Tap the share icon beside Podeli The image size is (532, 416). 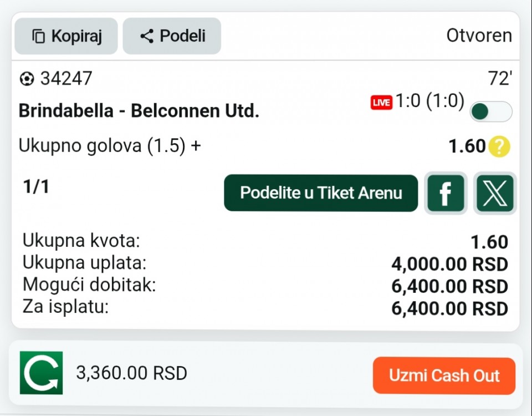[147, 36]
